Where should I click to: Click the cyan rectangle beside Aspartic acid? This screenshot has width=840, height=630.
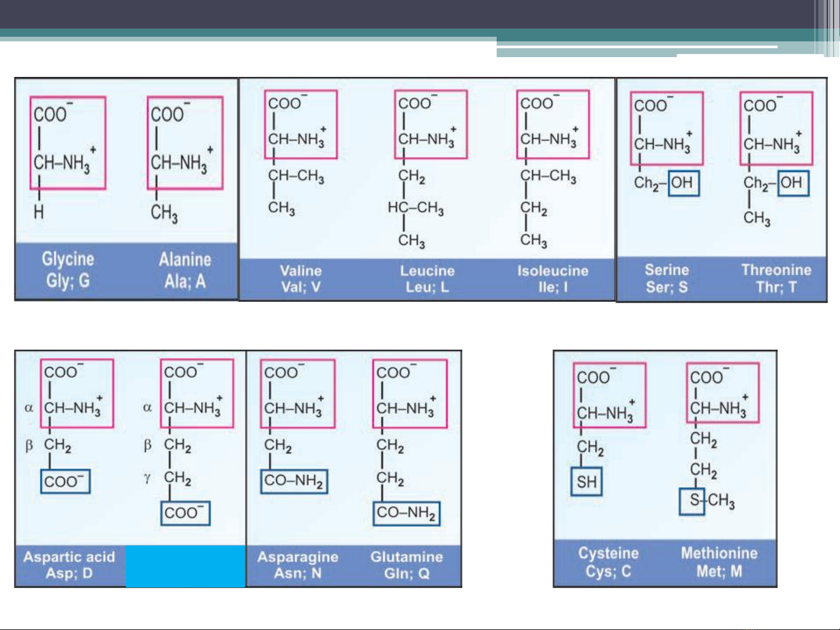coord(185,566)
